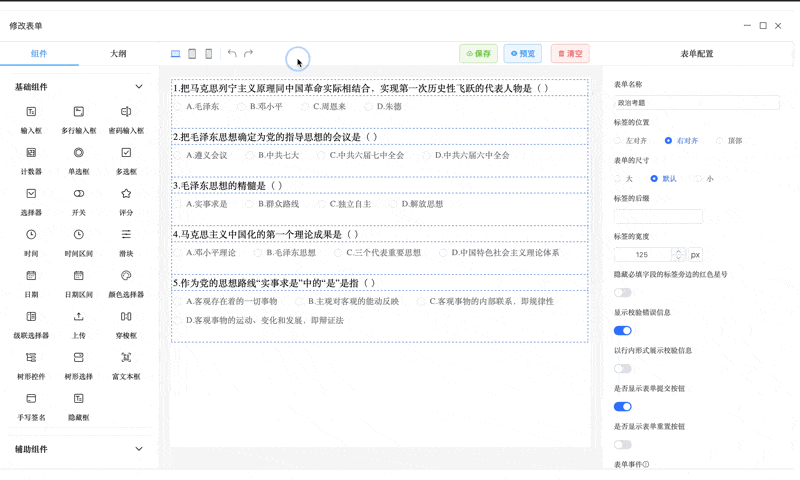Image resolution: width=800 pixels, height=480 pixels.
Task: Select the 富文本框 rich text component
Action: [126, 358]
